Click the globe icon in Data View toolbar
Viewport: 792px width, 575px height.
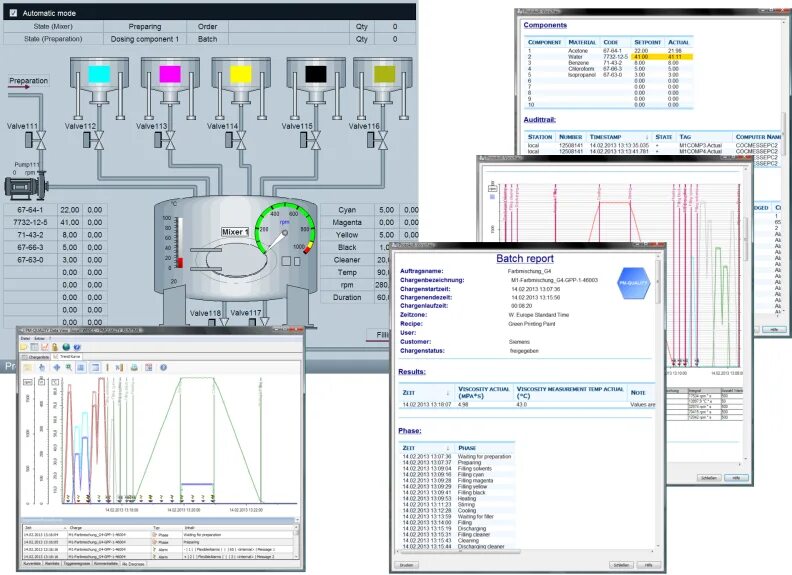point(66,347)
